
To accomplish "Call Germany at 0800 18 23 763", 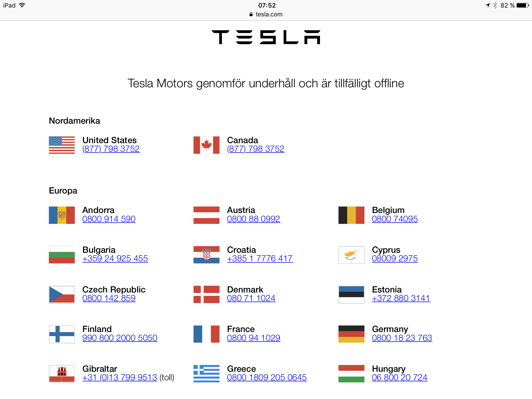I will [x=402, y=338].
